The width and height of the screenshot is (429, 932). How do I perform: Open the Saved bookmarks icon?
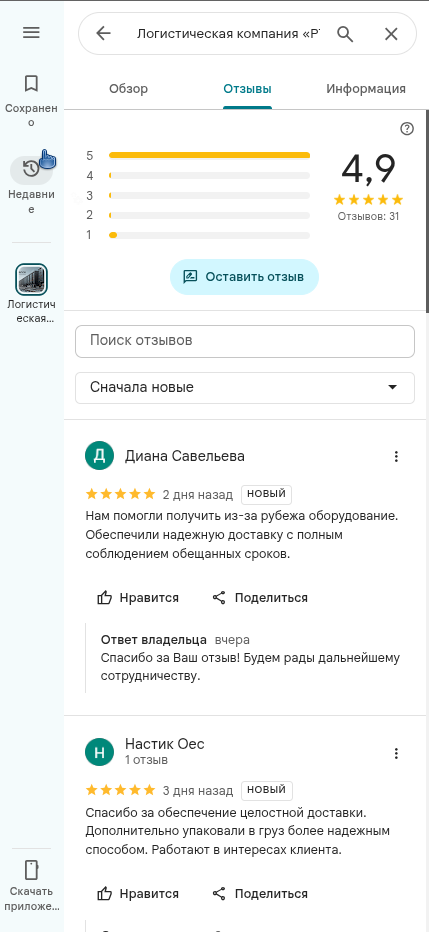pyautogui.click(x=31, y=84)
